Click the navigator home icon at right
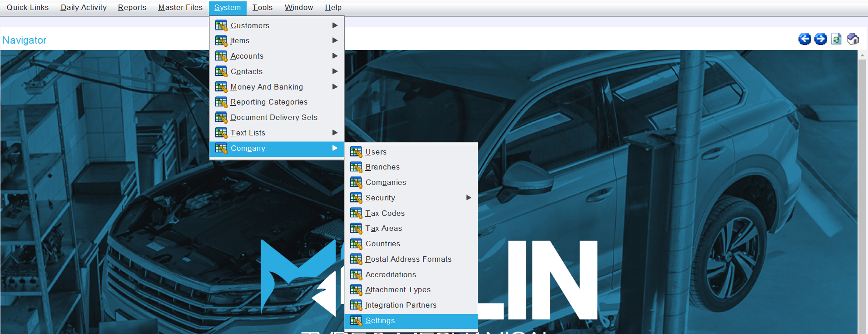Screen dimensions: 868x334 [x=853, y=39]
